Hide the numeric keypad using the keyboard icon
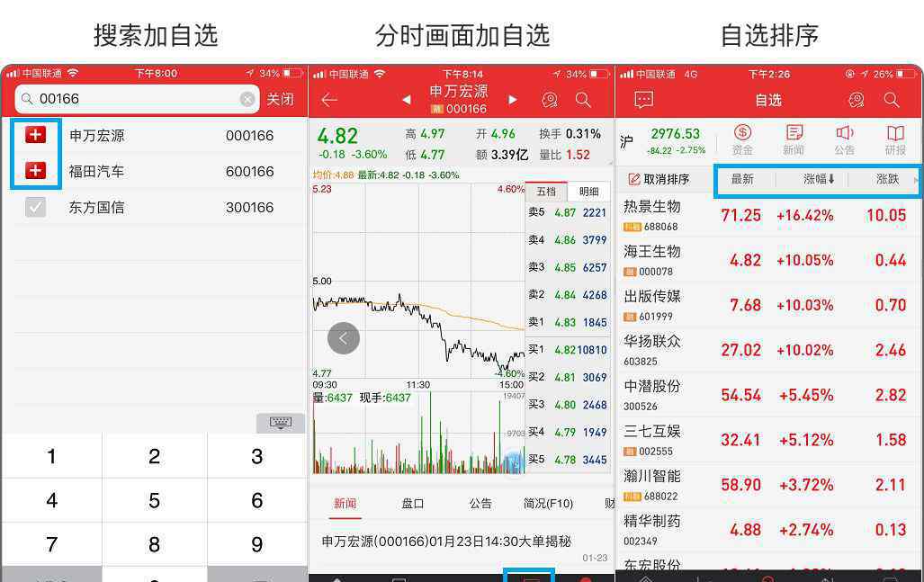The image size is (924, 582). [x=281, y=423]
